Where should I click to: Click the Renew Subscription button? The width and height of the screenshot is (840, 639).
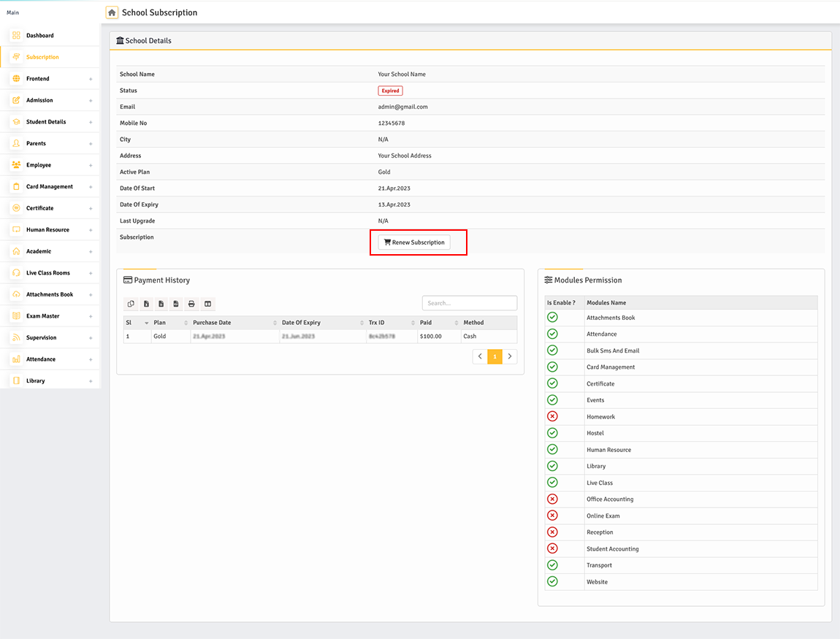pyautogui.click(x=413, y=242)
